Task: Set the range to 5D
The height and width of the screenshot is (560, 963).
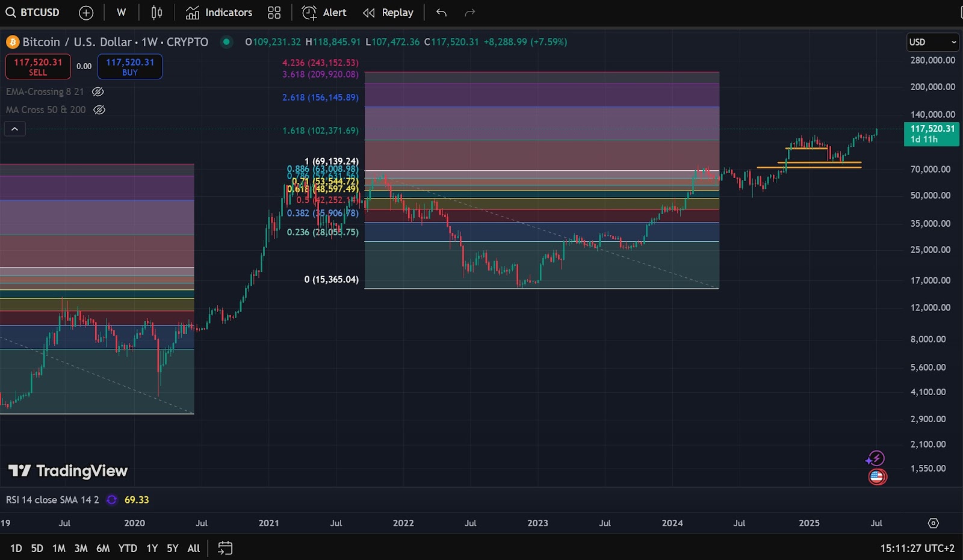Action: click(37, 549)
